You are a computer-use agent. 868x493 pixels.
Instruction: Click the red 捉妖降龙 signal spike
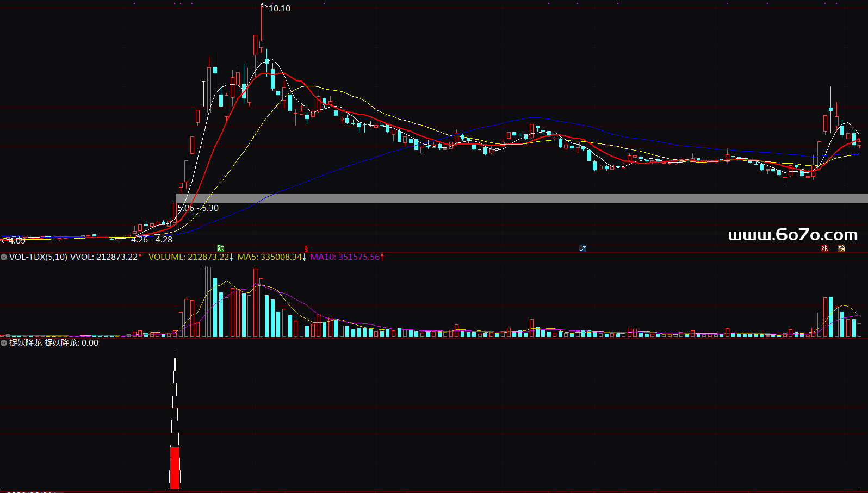(175, 466)
